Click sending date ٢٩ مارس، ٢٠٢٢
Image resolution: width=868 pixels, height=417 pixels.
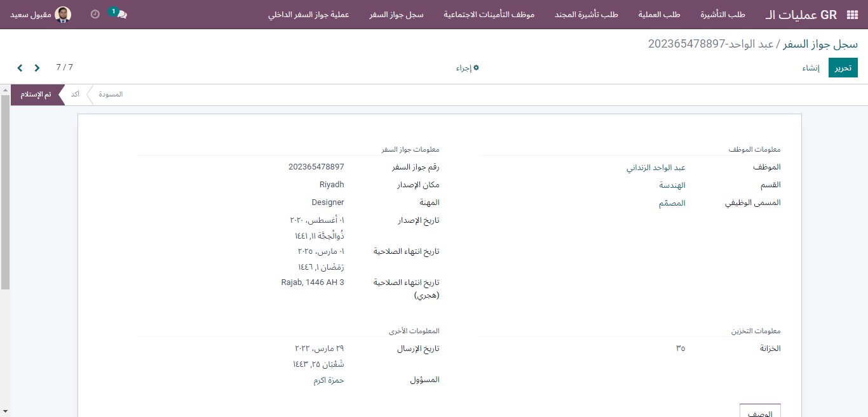[x=320, y=348]
